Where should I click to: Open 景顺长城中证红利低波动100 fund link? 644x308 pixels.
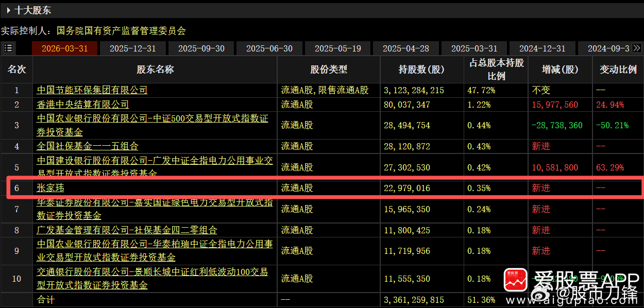pos(152,279)
